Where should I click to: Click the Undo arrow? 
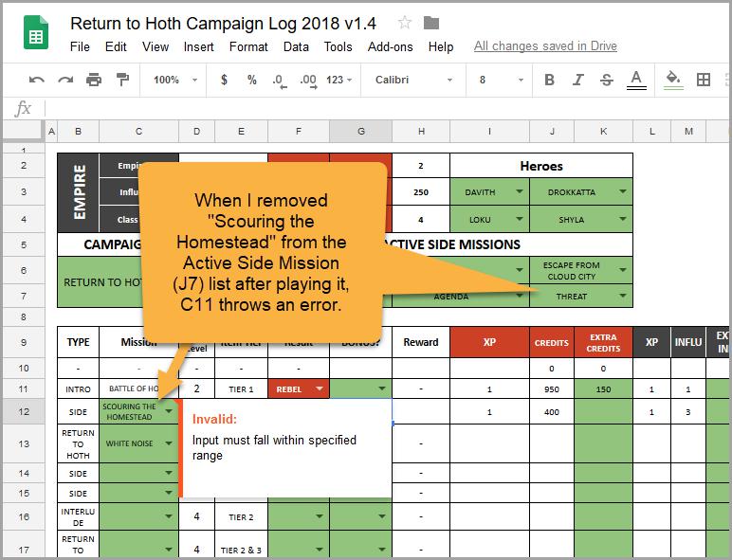36,80
